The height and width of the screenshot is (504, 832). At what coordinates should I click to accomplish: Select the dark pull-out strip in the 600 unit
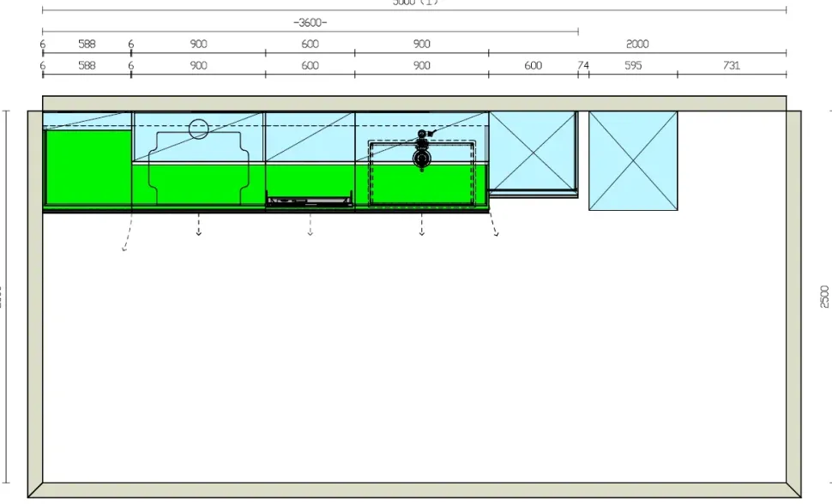[x=310, y=202]
